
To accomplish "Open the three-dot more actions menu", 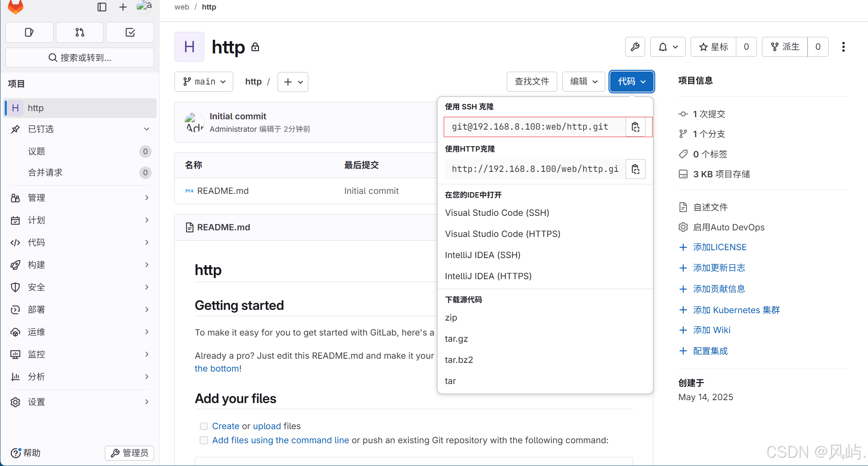I will [843, 47].
